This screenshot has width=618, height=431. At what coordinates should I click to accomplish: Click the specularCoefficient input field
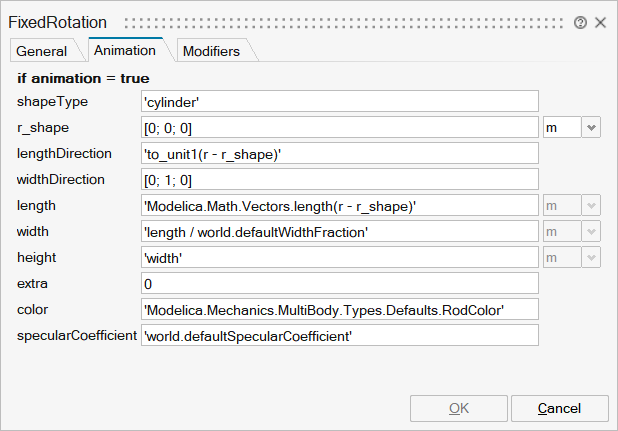(x=340, y=335)
